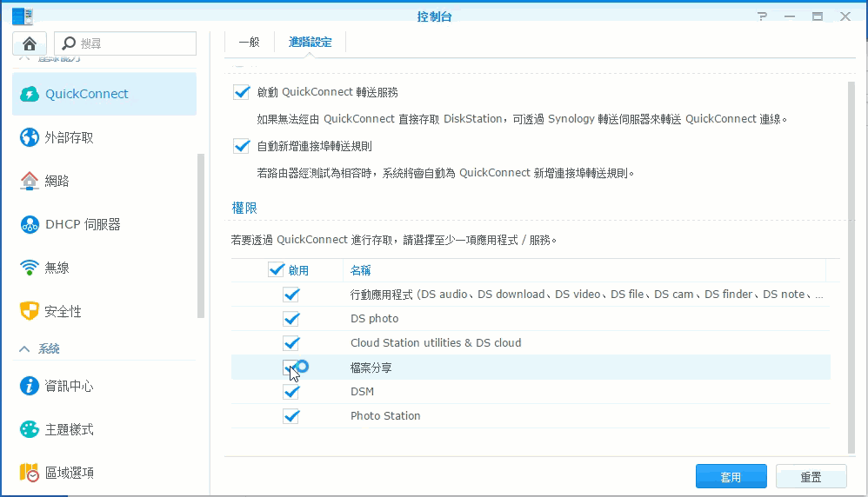
Task: Click the help question mark icon
Action: click(763, 17)
